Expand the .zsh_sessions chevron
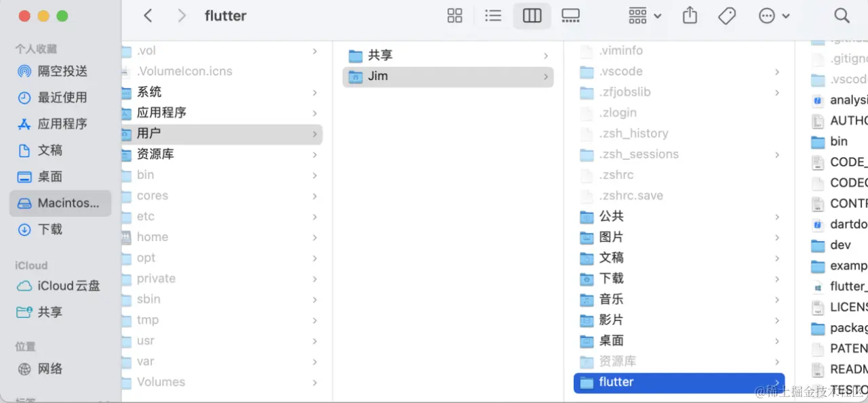This screenshot has width=868, height=403. pos(777,155)
